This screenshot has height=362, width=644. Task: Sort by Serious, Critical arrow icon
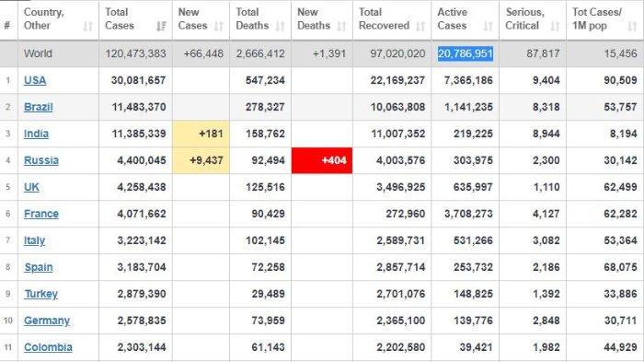click(x=555, y=27)
